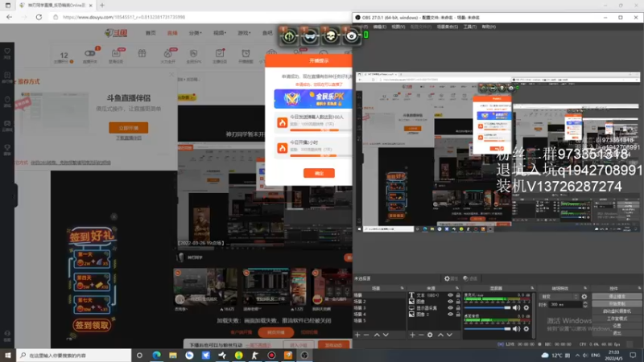
Task: Toggle visibility of the text source
Action: [451, 295]
